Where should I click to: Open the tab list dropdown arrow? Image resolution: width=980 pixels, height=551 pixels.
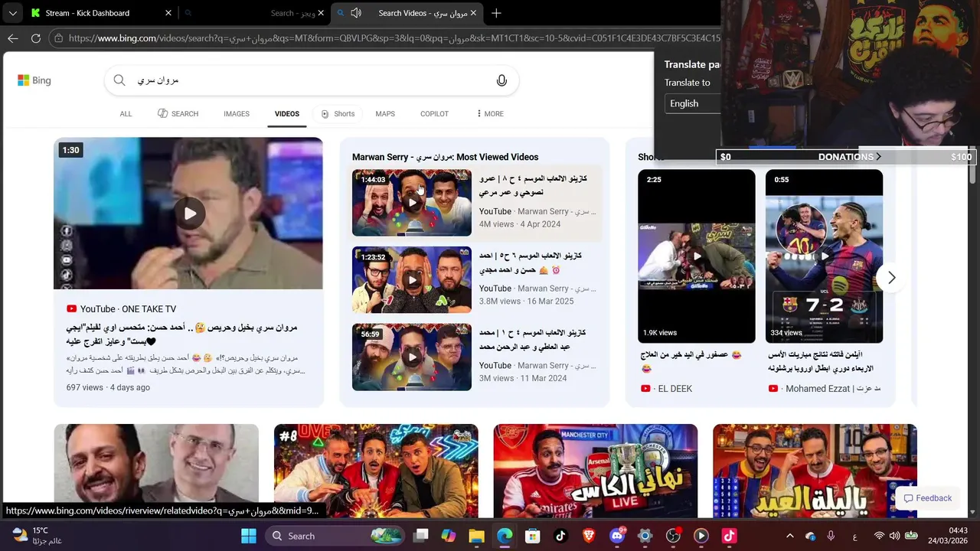coord(12,13)
